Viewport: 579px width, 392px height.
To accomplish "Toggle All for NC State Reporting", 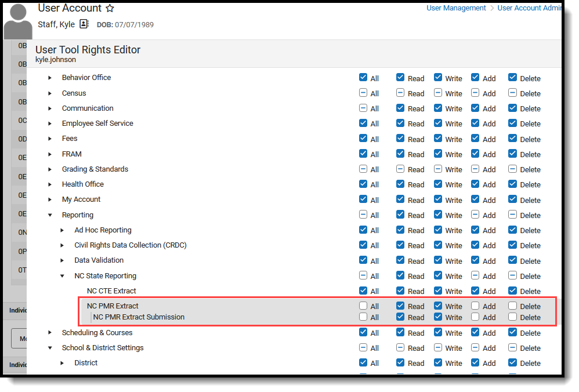I will (x=363, y=275).
